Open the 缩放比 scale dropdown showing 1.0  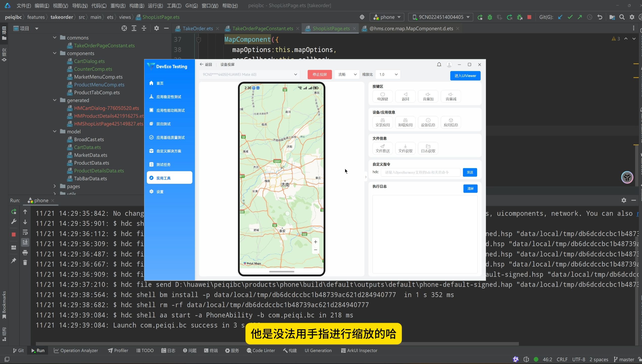pos(388,74)
